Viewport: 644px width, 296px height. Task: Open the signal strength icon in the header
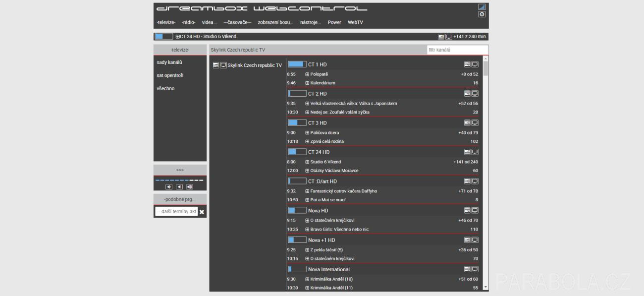482,7
